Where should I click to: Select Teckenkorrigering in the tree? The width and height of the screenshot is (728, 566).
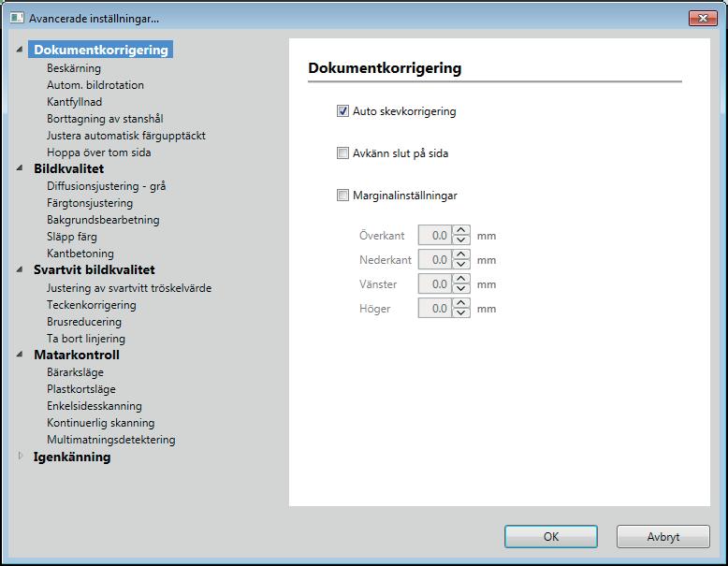coord(92,305)
